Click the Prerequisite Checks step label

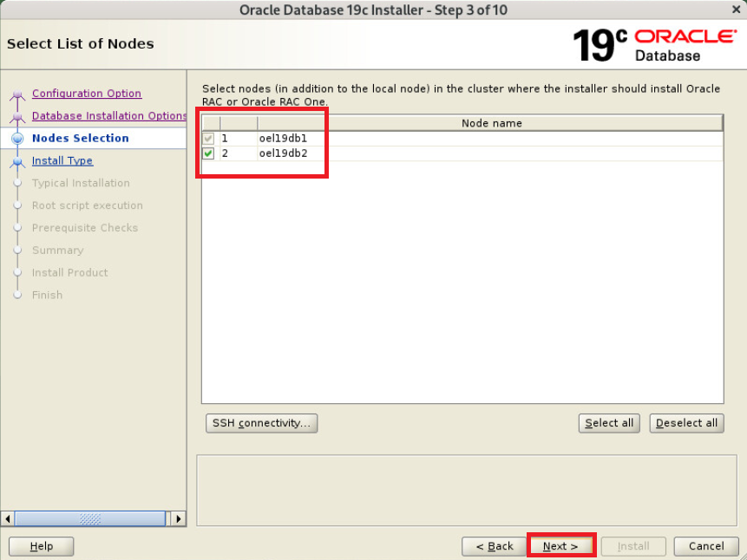tap(85, 228)
